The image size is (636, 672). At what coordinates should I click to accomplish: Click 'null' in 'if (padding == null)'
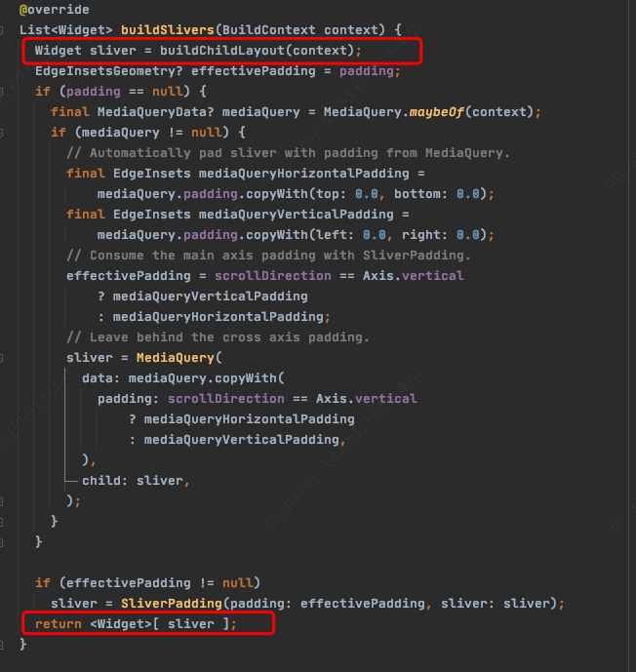click(x=168, y=92)
